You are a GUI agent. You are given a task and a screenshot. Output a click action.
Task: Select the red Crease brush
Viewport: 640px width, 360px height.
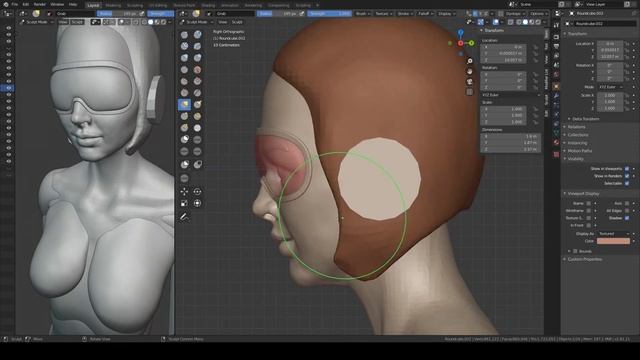click(198, 70)
